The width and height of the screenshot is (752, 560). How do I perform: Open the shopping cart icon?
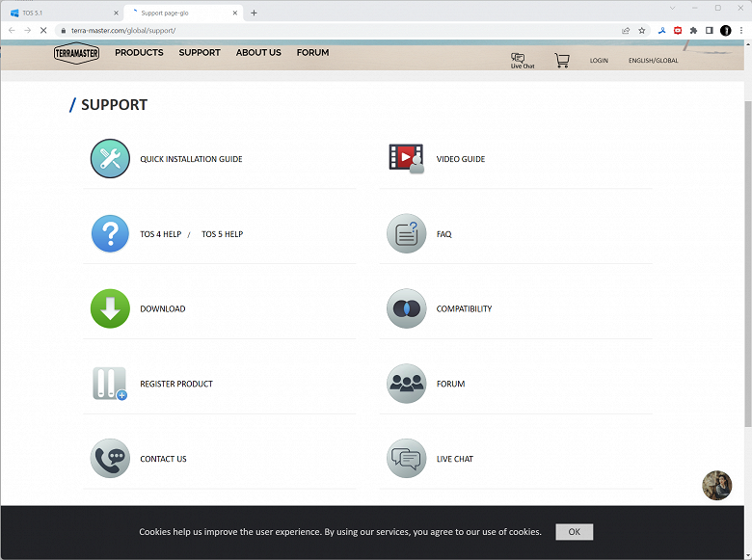(562, 61)
